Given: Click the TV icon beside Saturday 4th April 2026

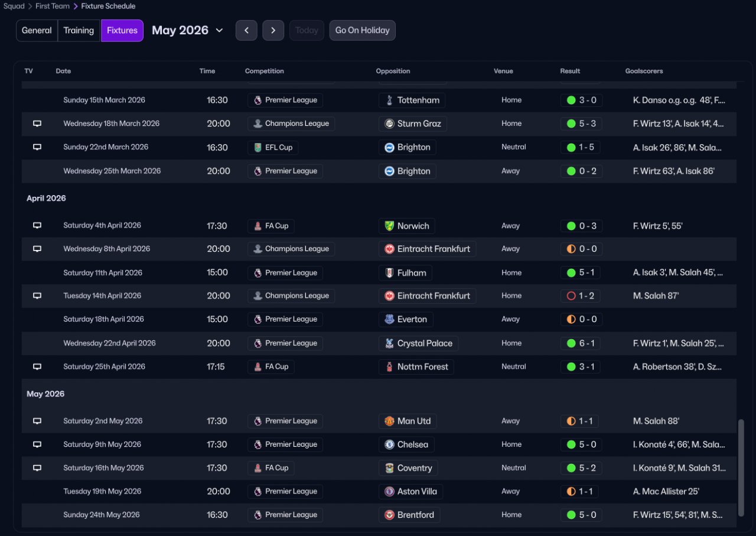Looking at the screenshot, I should click(37, 225).
